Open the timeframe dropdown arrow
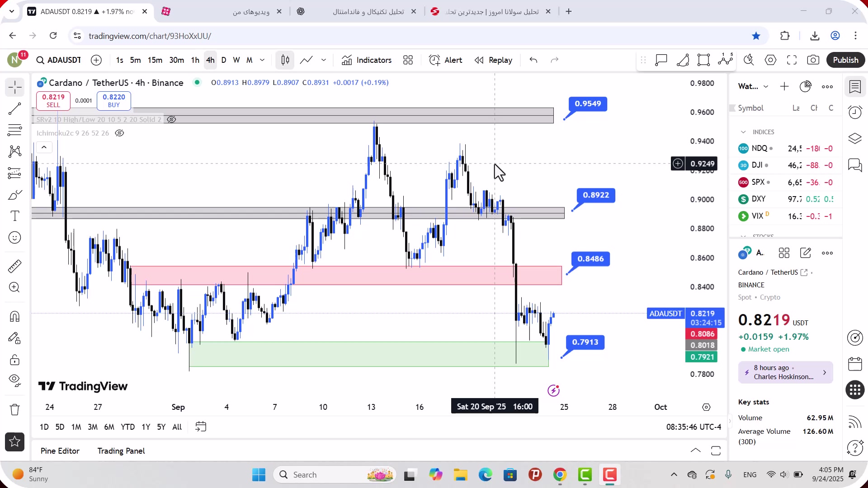Image resolution: width=868 pixels, height=488 pixels. click(x=262, y=60)
